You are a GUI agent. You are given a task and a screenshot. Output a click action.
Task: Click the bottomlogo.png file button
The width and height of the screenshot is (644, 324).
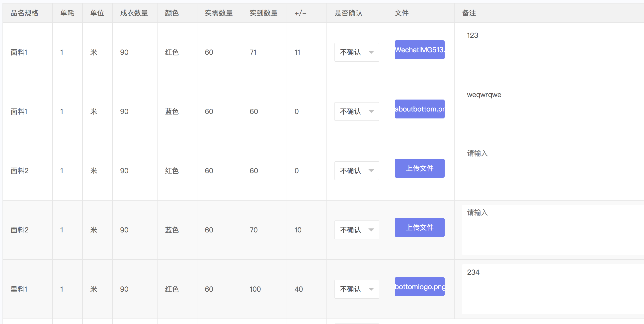tap(419, 287)
